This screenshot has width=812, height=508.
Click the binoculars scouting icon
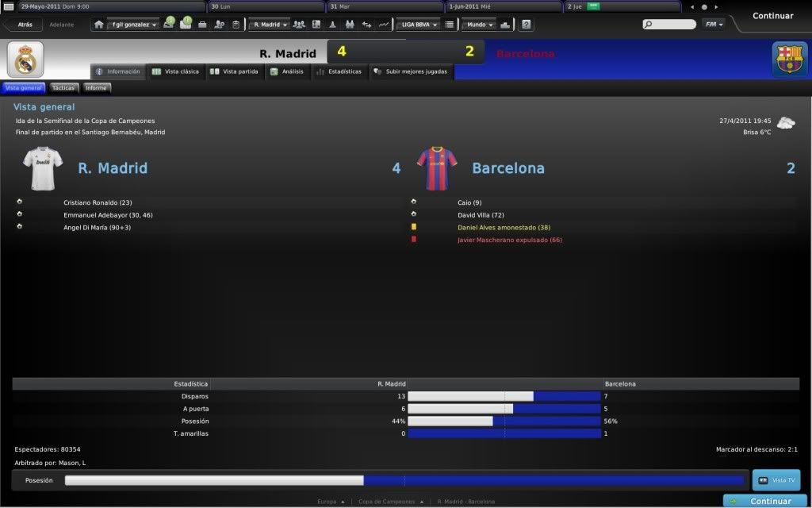(350, 25)
